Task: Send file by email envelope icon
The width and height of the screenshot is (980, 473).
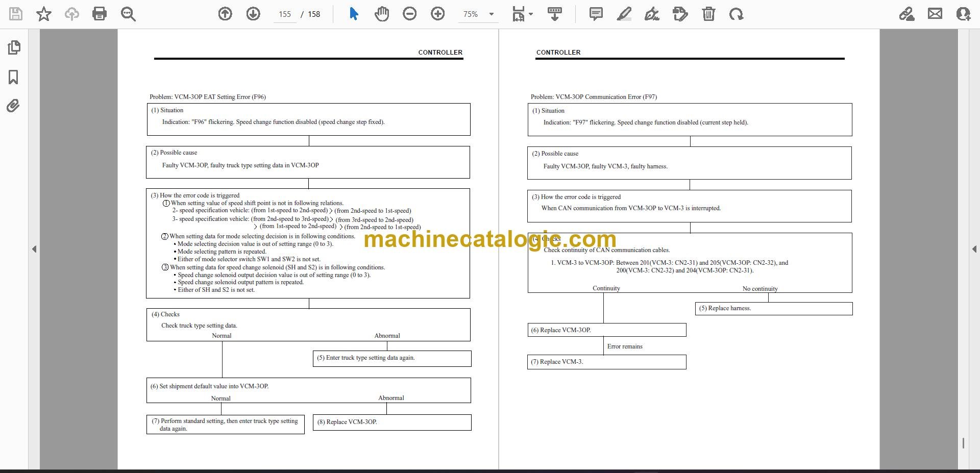Action: coord(935,14)
